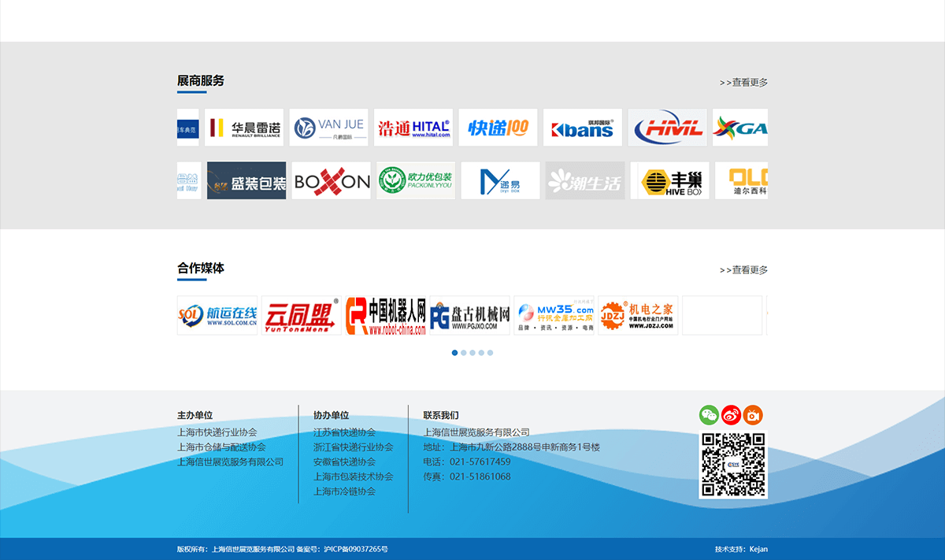Image resolution: width=945 pixels, height=560 pixels.
Task: Select the first carousel pagination dot
Action: point(454,353)
